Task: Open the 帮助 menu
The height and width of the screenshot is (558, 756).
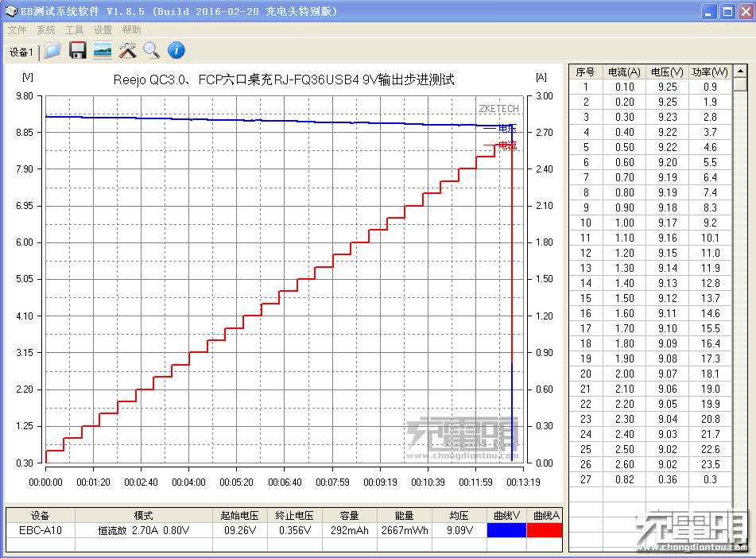Action: pyautogui.click(x=131, y=30)
